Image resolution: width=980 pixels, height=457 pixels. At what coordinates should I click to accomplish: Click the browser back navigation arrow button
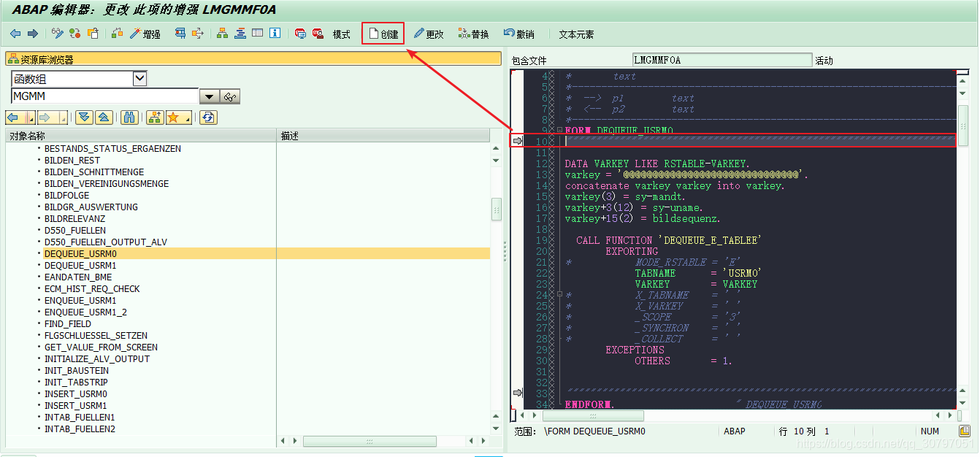coord(14,118)
